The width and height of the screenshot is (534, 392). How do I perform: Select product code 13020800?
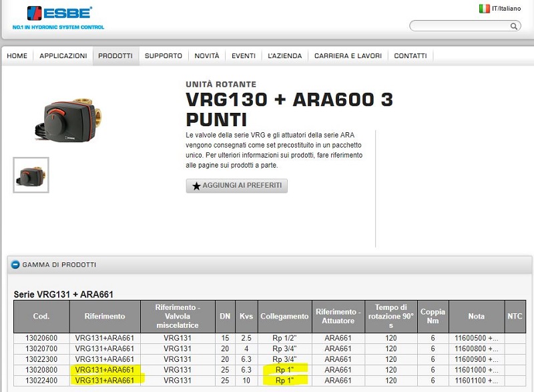[41, 370]
